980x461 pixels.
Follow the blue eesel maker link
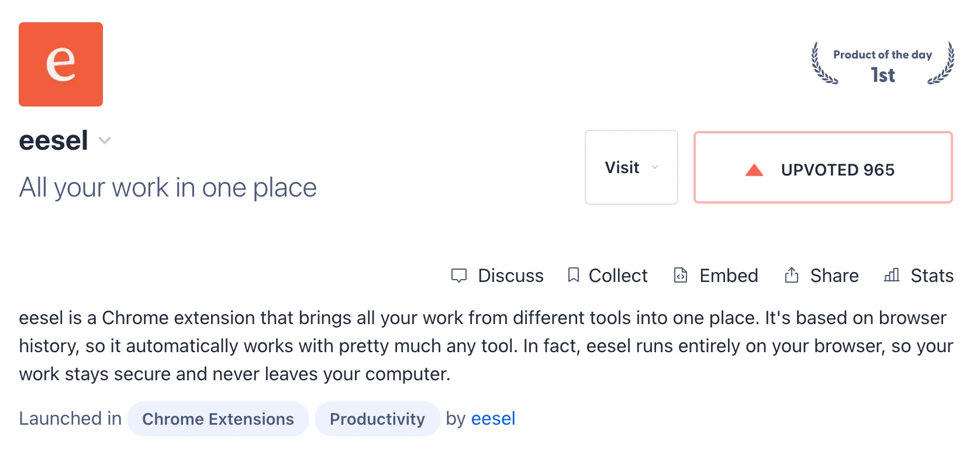(x=493, y=418)
